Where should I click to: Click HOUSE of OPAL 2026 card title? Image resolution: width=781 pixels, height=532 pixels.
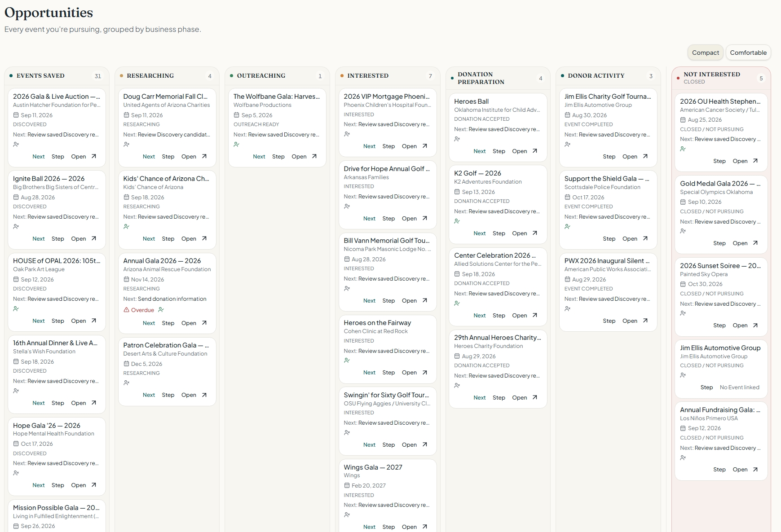tap(57, 261)
